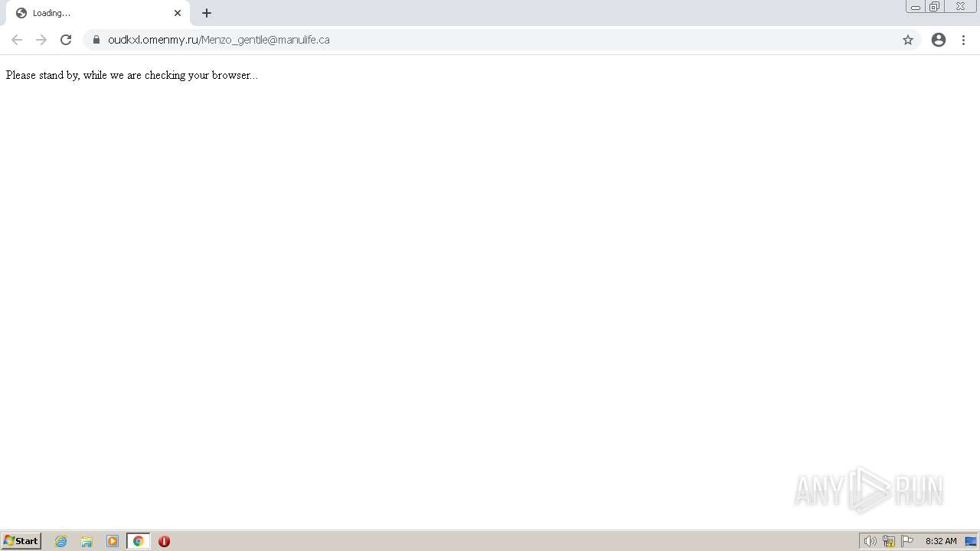Click the 'Please stand by' message text
The image size is (980, 551).
click(x=132, y=75)
